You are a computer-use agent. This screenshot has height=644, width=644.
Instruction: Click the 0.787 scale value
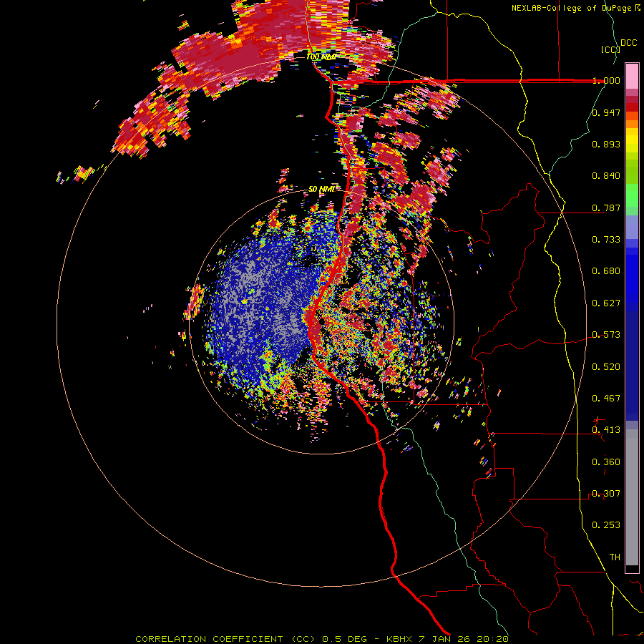(606, 208)
